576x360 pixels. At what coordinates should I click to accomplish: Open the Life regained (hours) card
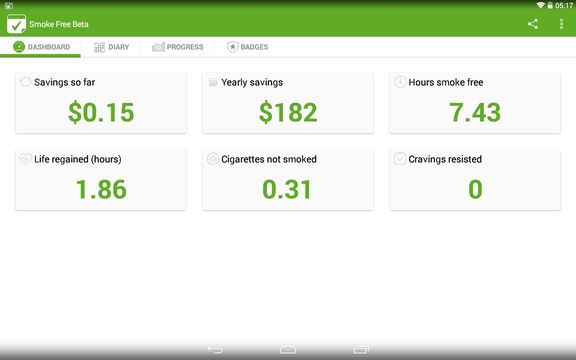pos(101,180)
